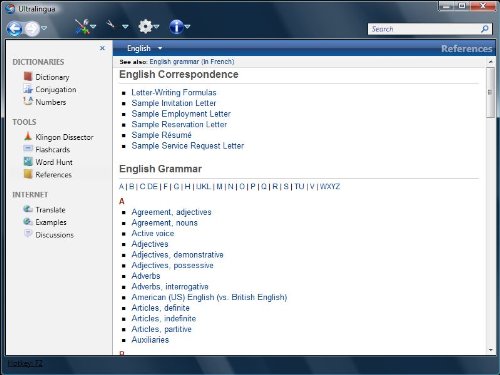Viewport: 500px width, 375px height.
Task: Select References in the sidebar
Action: (48, 175)
